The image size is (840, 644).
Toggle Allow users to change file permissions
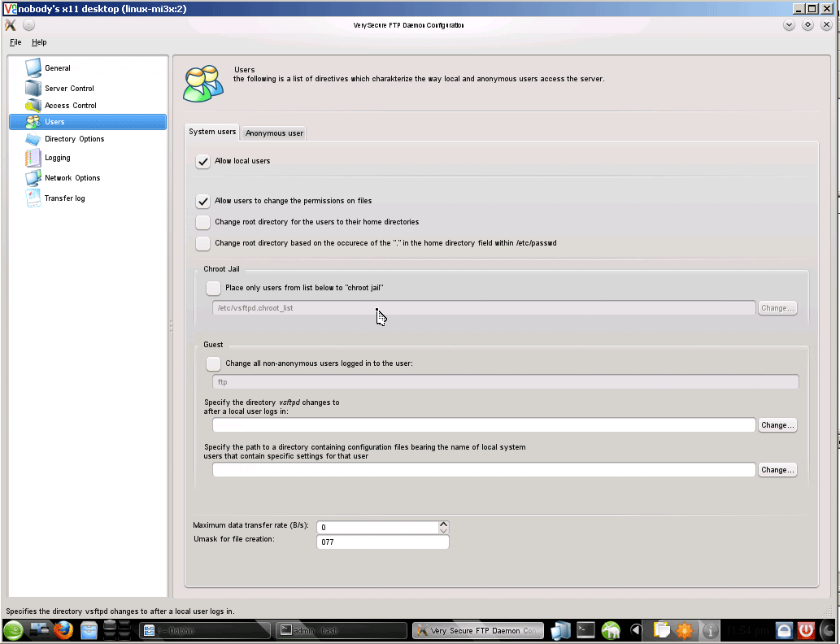(202, 201)
